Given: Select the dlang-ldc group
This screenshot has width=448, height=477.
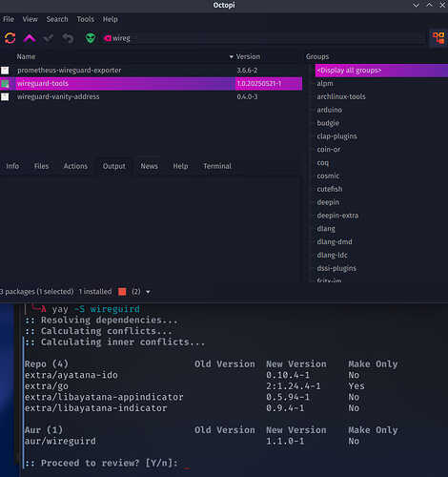Looking at the screenshot, I should coord(332,255).
